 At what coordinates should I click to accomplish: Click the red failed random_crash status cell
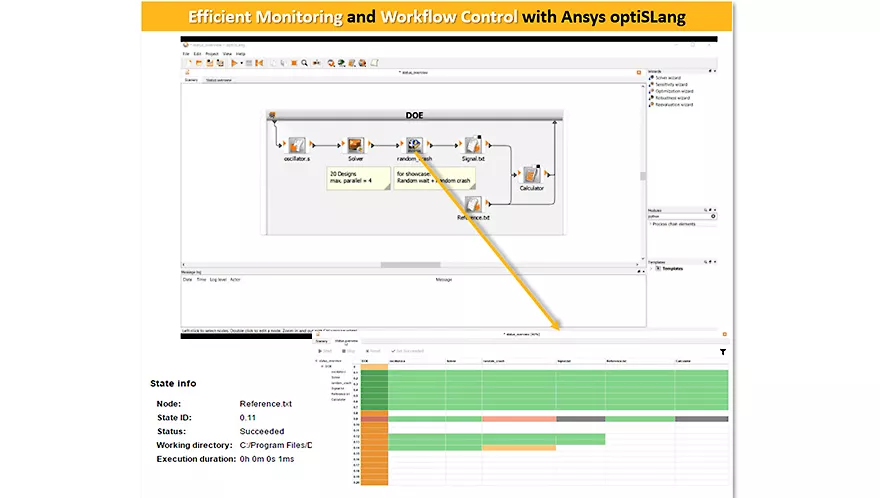519,419
